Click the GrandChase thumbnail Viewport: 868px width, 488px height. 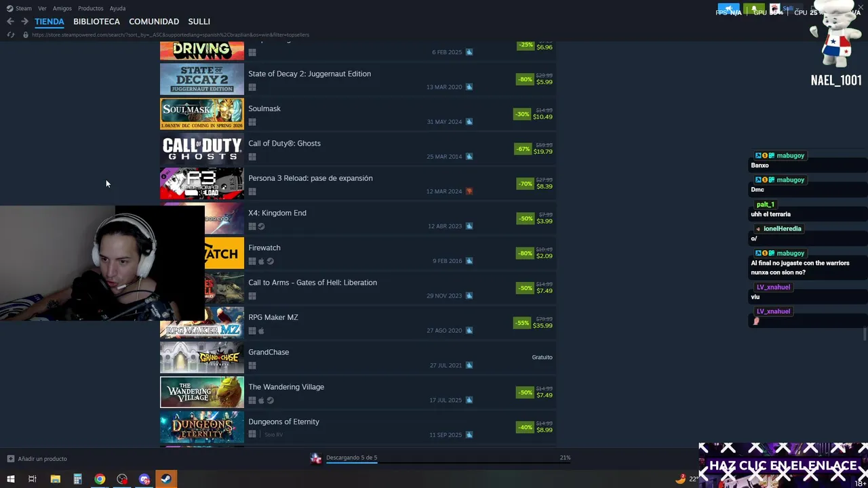tap(201, 357)
